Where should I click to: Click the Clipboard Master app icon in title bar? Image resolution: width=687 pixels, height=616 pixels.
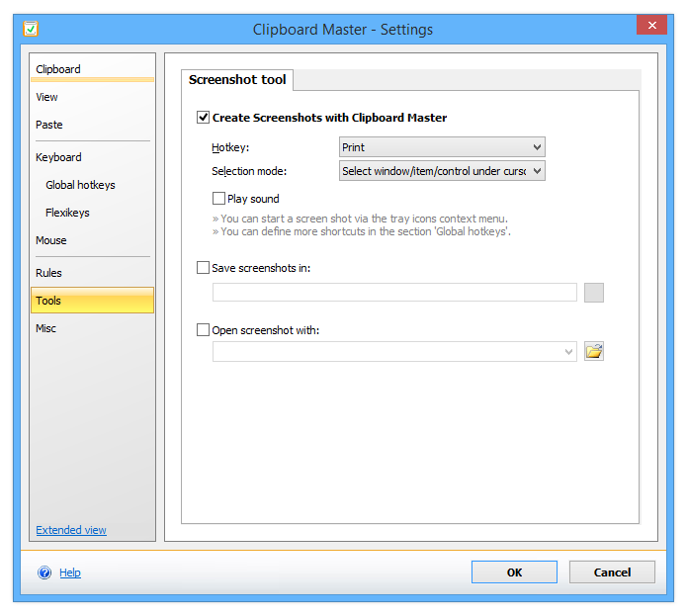point(31,29)
